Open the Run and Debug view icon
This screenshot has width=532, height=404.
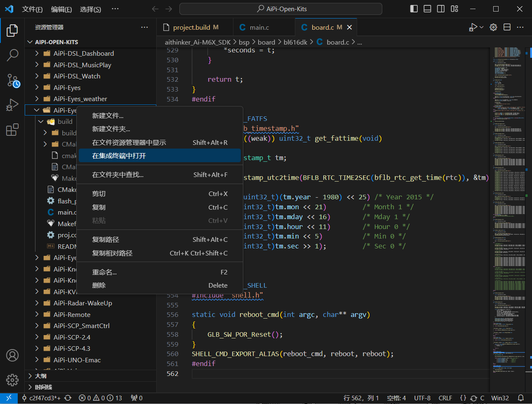coord(12,105)
